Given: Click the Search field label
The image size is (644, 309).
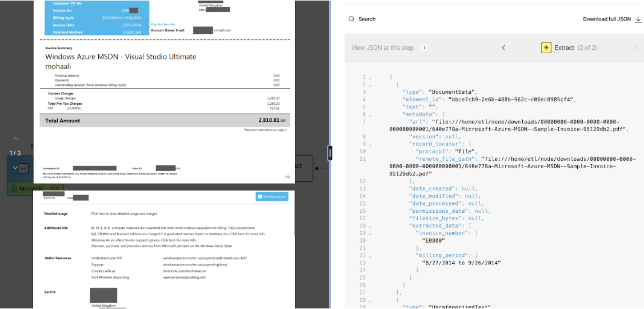Looking at the screenshot, I should 367,19.
